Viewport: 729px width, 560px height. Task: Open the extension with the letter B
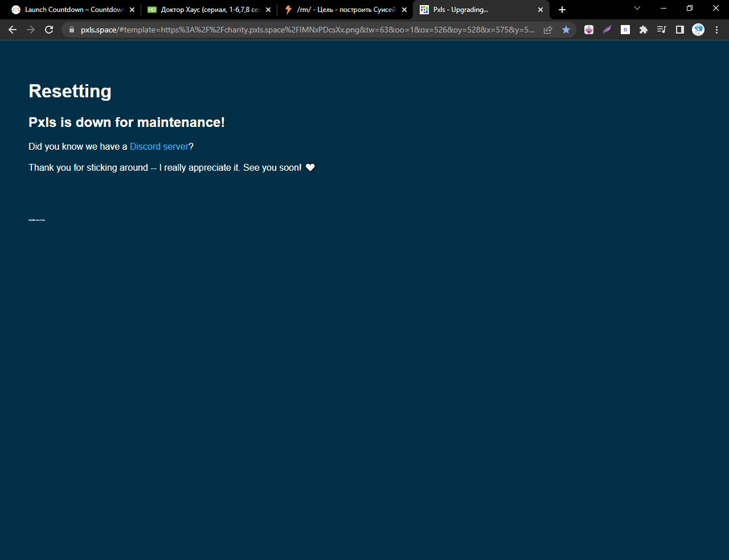625,30
